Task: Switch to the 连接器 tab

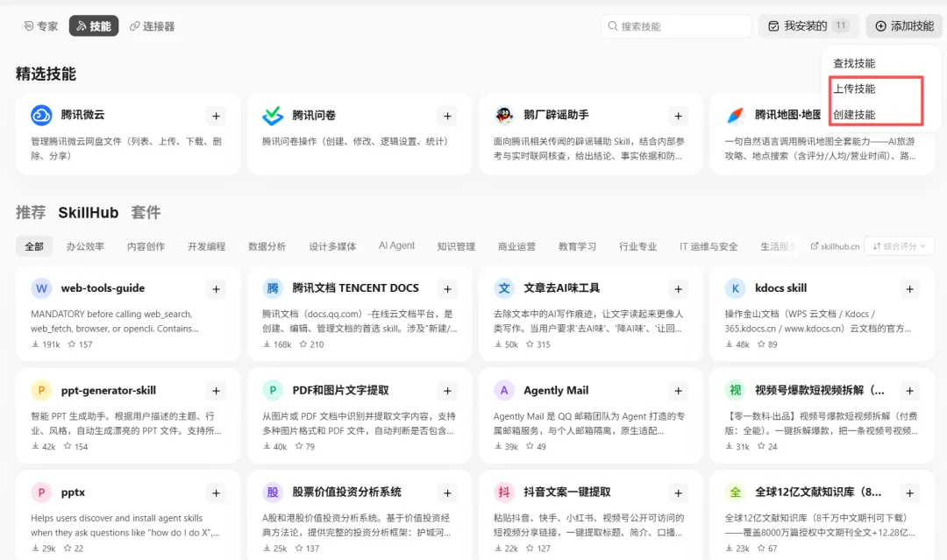Action: point(153,26)
